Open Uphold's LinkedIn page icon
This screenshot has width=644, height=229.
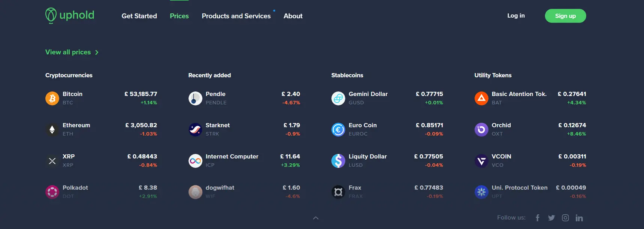pos(579,218)
